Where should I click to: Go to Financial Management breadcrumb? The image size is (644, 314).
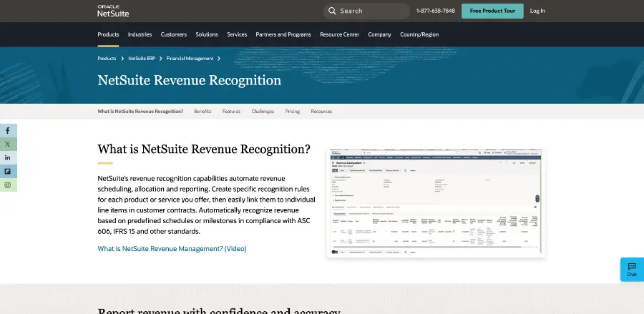[190, 59]
